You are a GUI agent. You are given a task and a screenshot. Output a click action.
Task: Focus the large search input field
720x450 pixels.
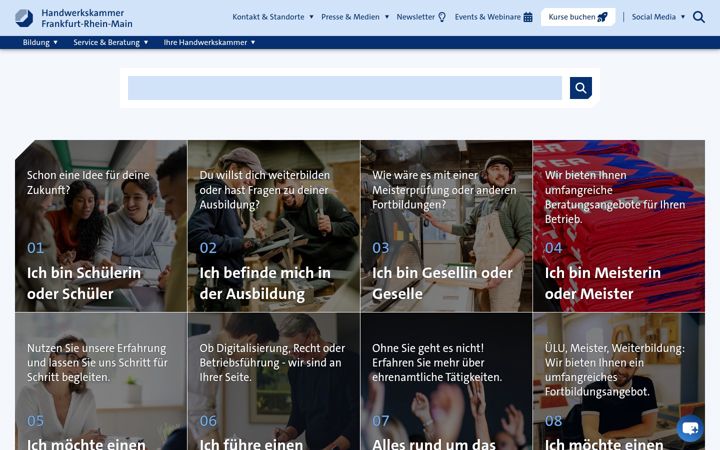(344, 88)
